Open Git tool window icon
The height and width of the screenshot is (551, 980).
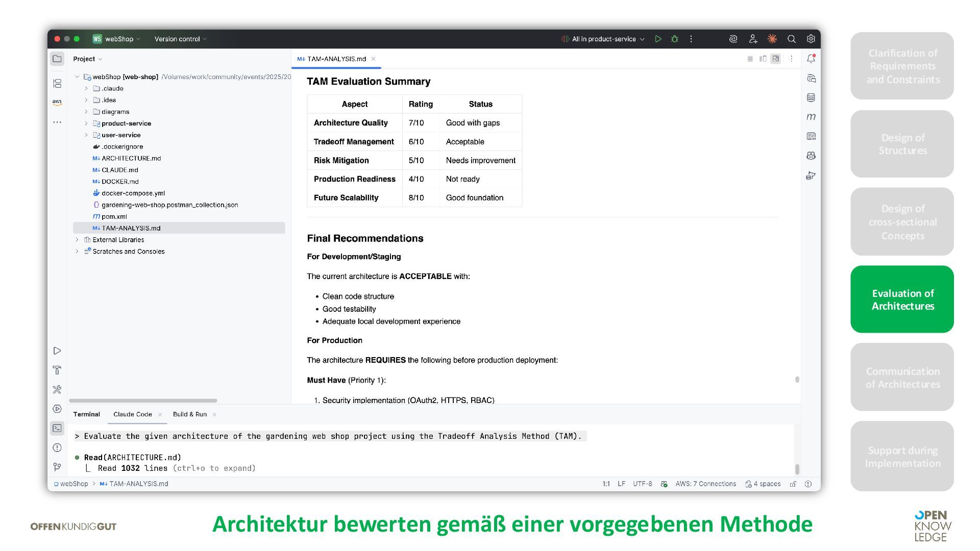(x=57, y=467)
